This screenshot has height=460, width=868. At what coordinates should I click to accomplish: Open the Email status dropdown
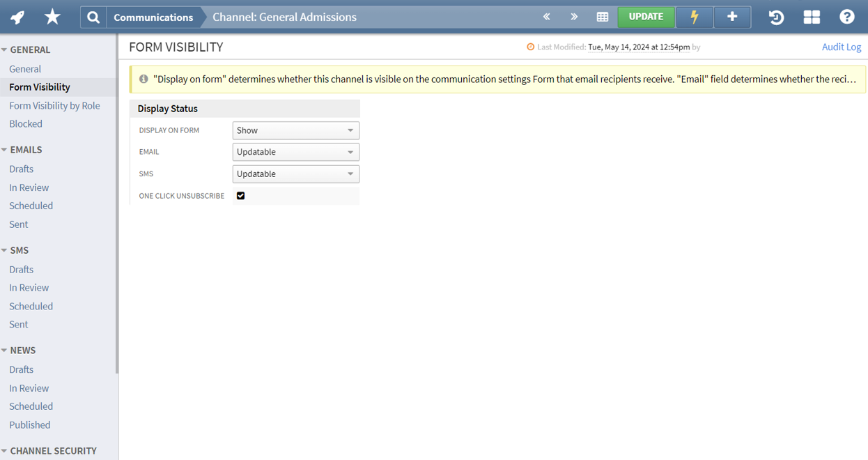coord(295,152)
